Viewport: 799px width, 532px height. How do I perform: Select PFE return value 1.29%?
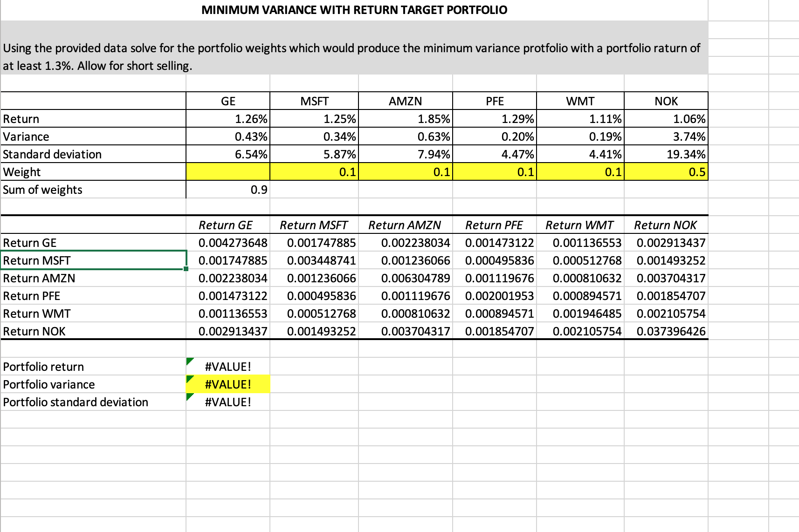pyautogui.click(x=495, y=119)
